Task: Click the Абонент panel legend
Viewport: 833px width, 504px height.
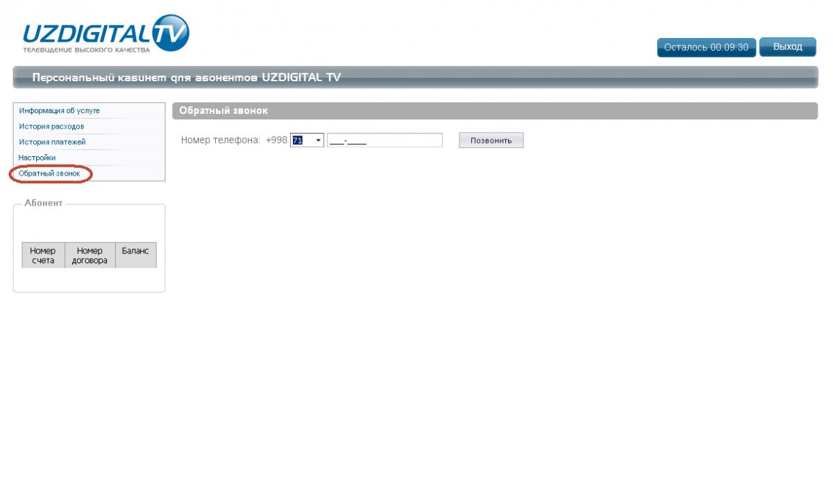Action: click(x=43, y=203)
